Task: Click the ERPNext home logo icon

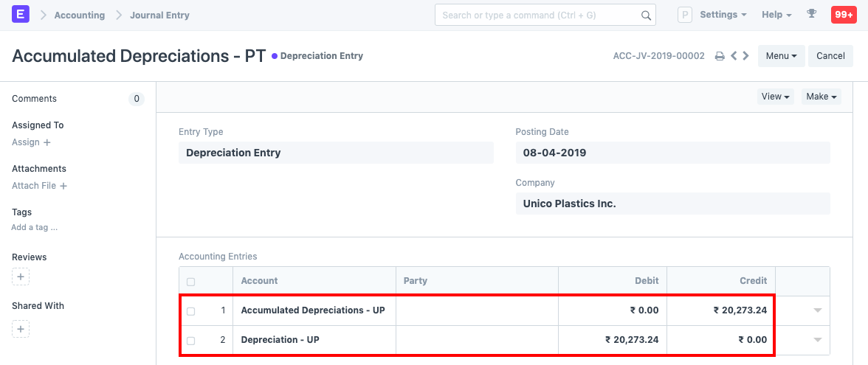Action: [x=21, y=15]
